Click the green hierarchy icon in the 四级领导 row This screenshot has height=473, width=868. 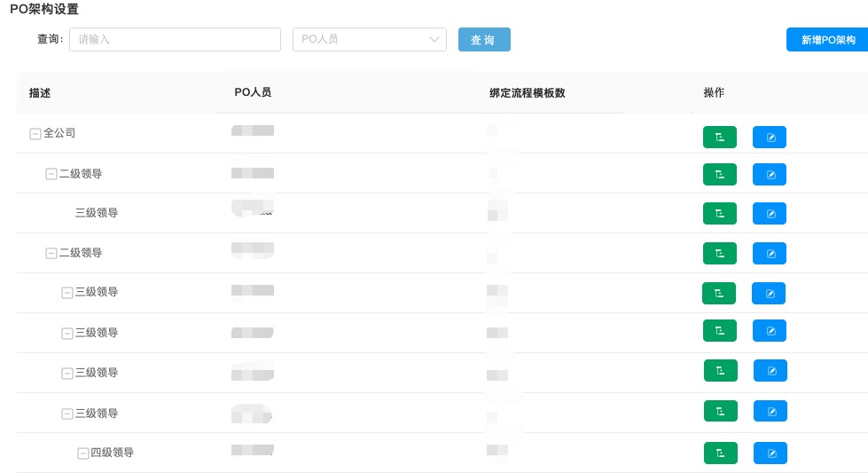point(720,453)
